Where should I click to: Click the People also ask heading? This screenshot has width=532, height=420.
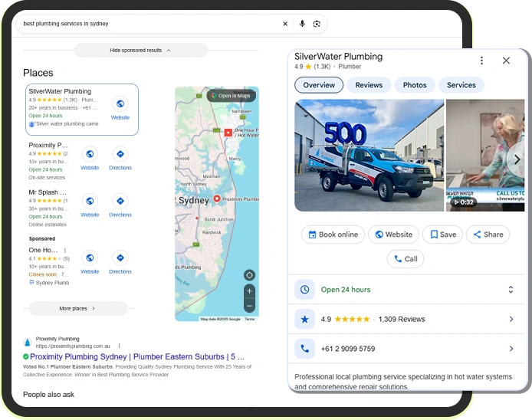[48, 395]
